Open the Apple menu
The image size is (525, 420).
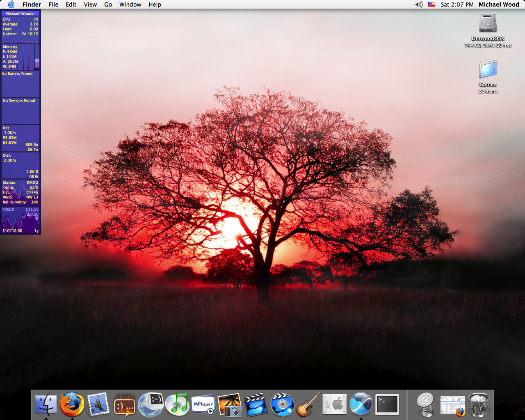[11, 5]
